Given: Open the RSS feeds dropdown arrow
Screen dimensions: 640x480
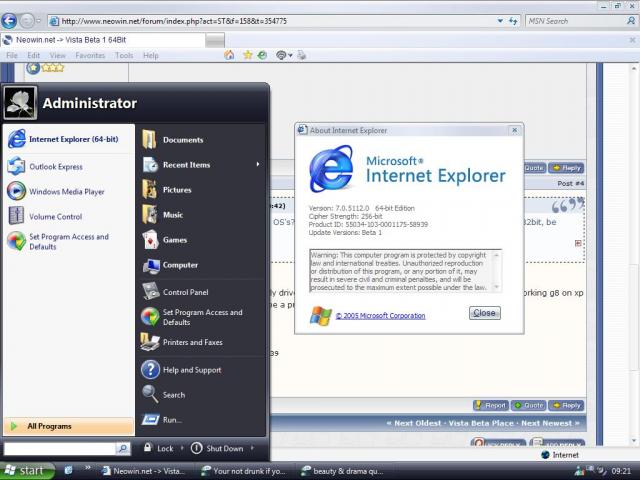Looking at the screenshot, I should pos(290,56).
